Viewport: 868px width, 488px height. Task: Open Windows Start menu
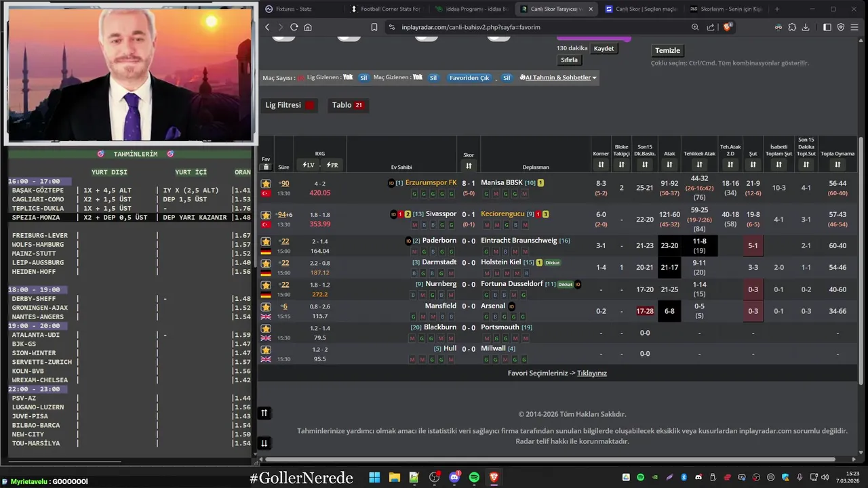coord(374,478)
